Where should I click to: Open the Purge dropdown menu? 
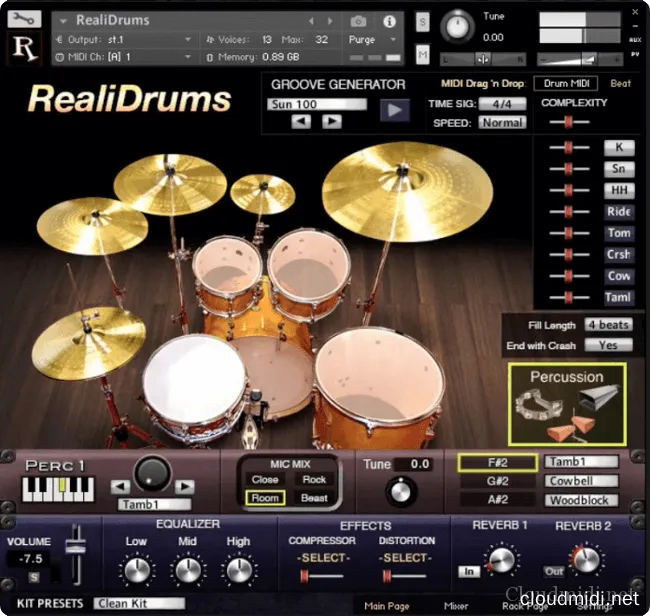click(x=372, y=39)
